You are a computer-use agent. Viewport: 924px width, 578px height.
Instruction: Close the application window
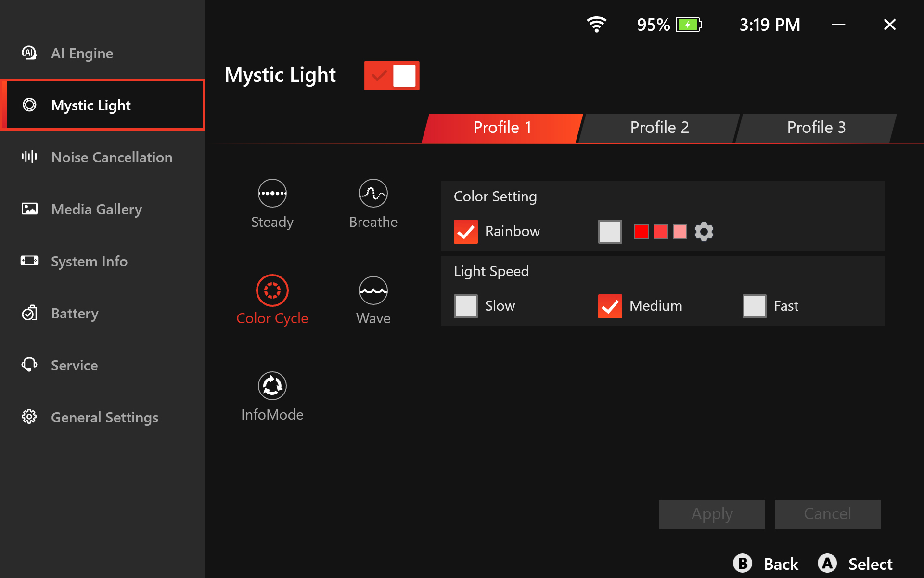pos(890,24)
